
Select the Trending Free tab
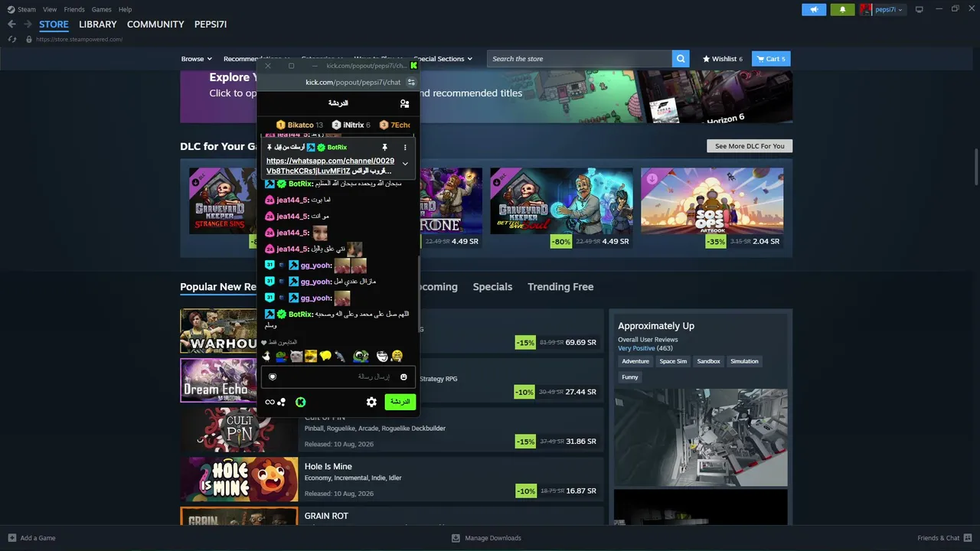[560, 287]
